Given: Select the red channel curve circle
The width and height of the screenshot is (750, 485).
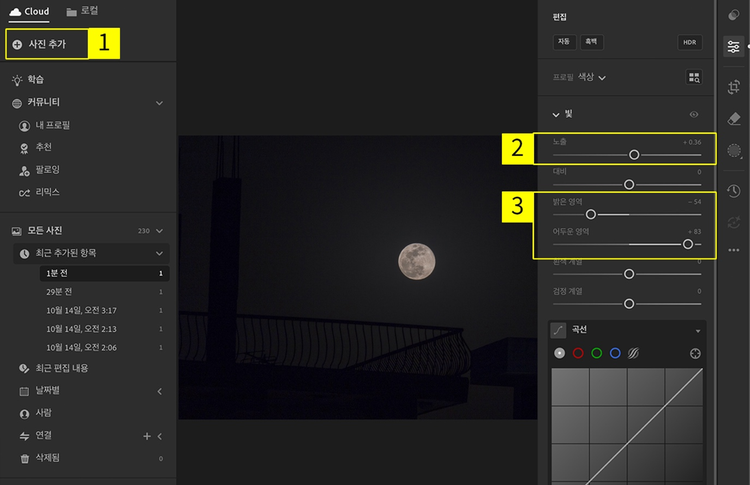Looking at the screenshot, I should point(577,353).
